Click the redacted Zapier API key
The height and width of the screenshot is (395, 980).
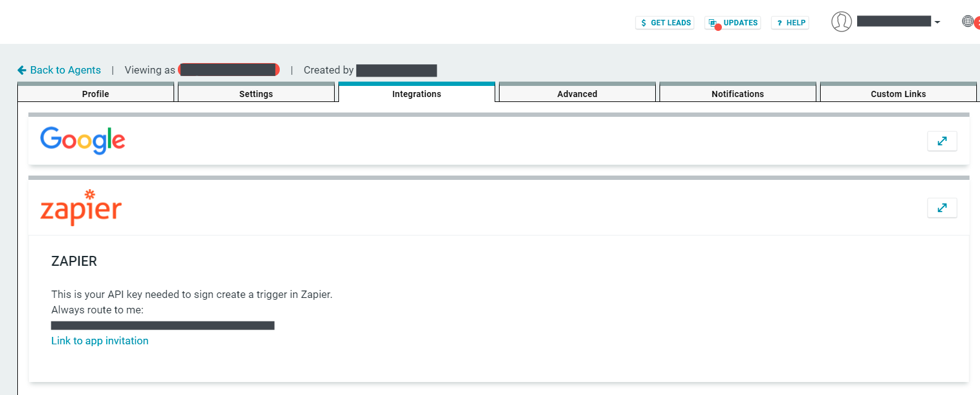click(x=163, y=325)
